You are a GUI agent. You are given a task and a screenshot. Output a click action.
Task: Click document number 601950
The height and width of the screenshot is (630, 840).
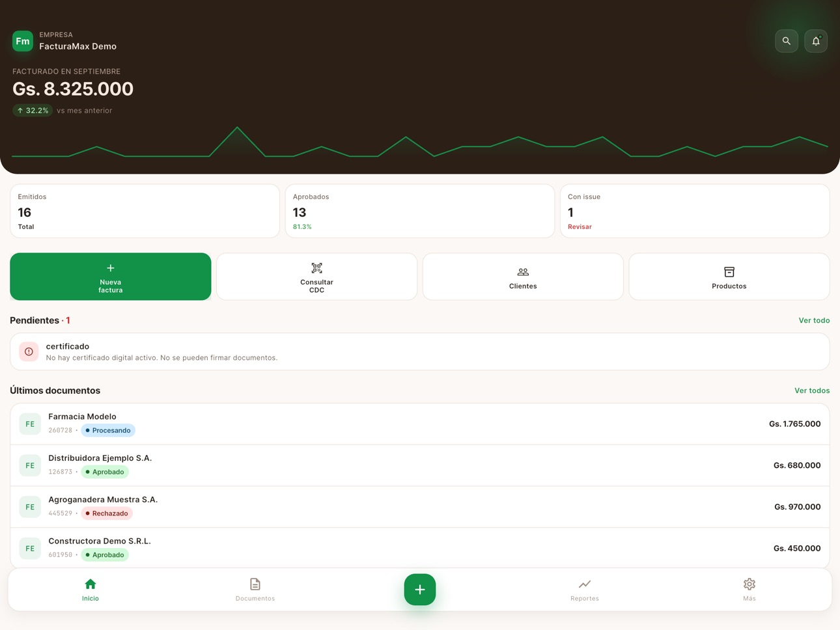[x=60, y=555]
